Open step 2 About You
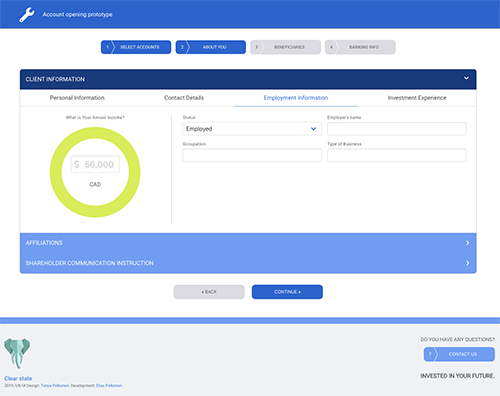500x396 pixels. [211, 47]
